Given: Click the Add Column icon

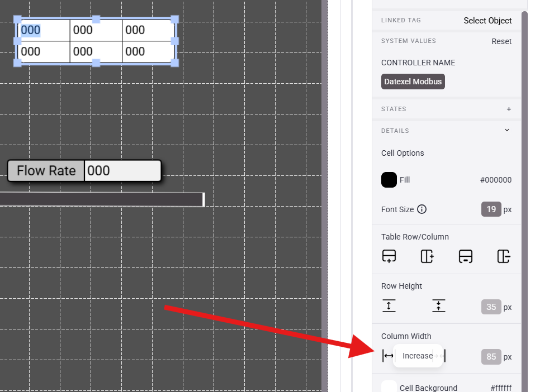Looking at the screenshot, I should [x=427, y=256].
